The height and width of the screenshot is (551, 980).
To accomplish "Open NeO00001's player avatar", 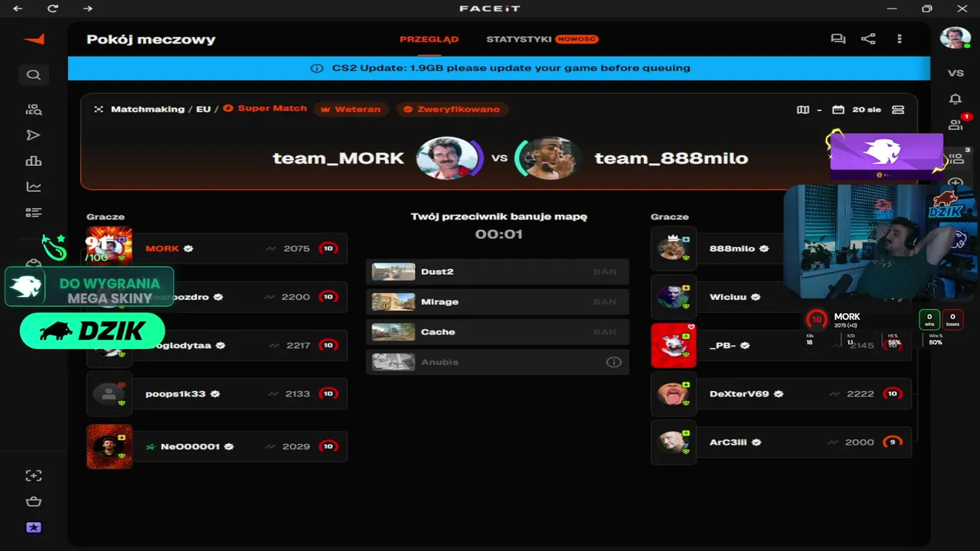I will point(109,446).
